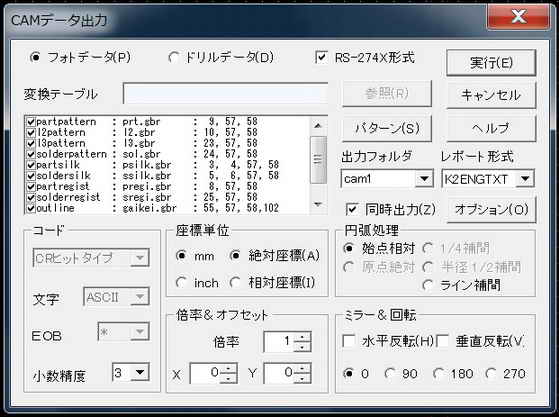
Task: Click the キャンセル button
Action: point(491,95)
